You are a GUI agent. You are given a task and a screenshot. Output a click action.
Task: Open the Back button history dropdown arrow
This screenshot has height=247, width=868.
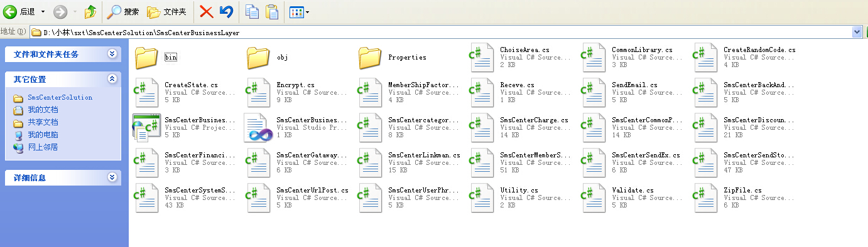pos(43,11)
